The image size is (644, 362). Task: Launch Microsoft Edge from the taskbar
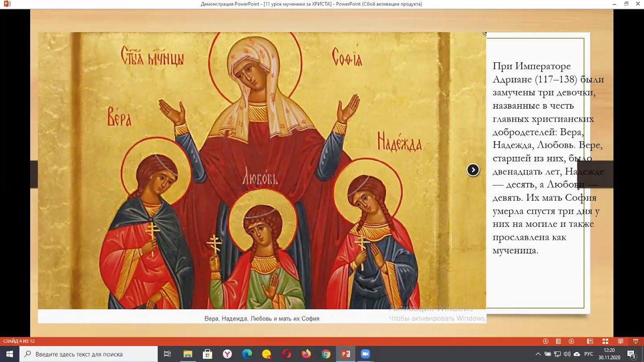[x=247, y=354]
